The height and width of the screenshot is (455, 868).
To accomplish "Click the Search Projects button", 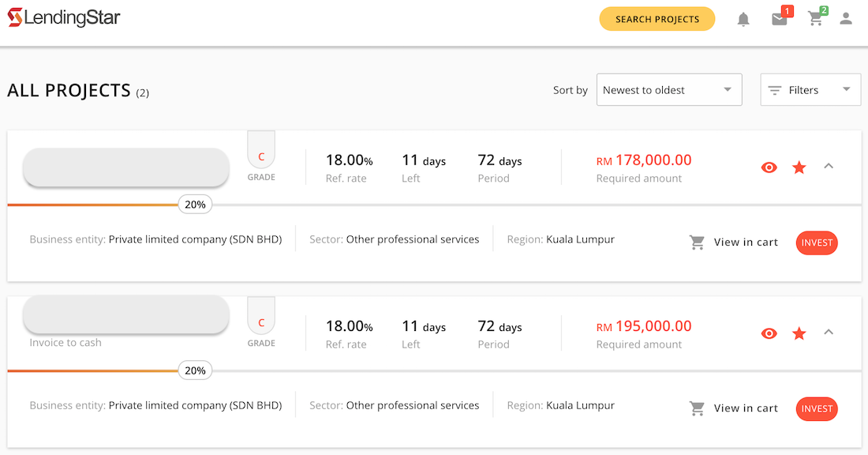I will tap(657, 19).
